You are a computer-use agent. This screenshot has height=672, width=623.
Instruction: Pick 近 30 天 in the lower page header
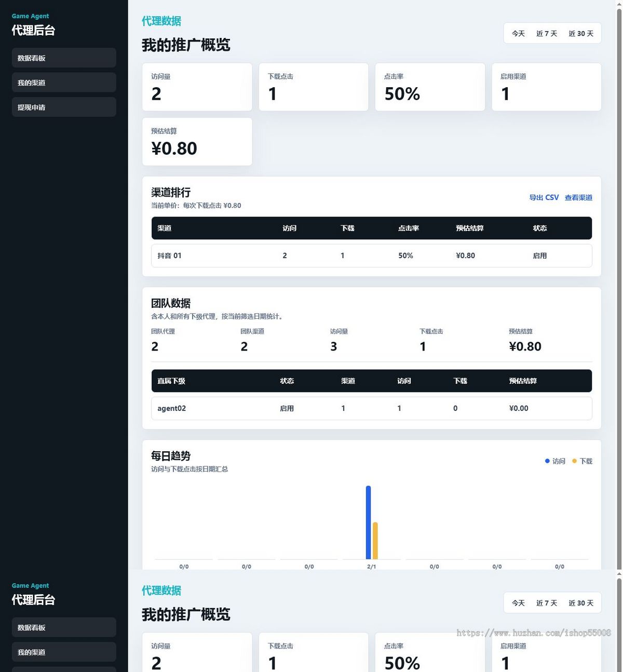pos(581,603)
